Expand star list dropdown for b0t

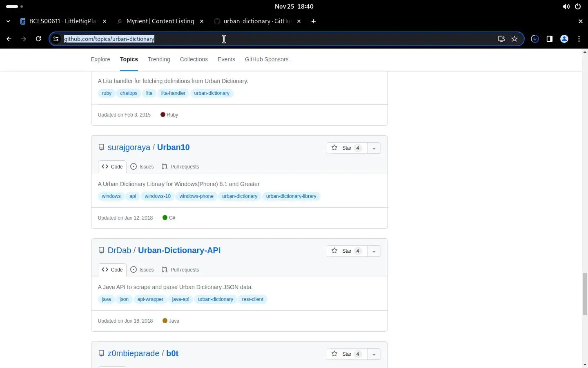pos(374,354)
